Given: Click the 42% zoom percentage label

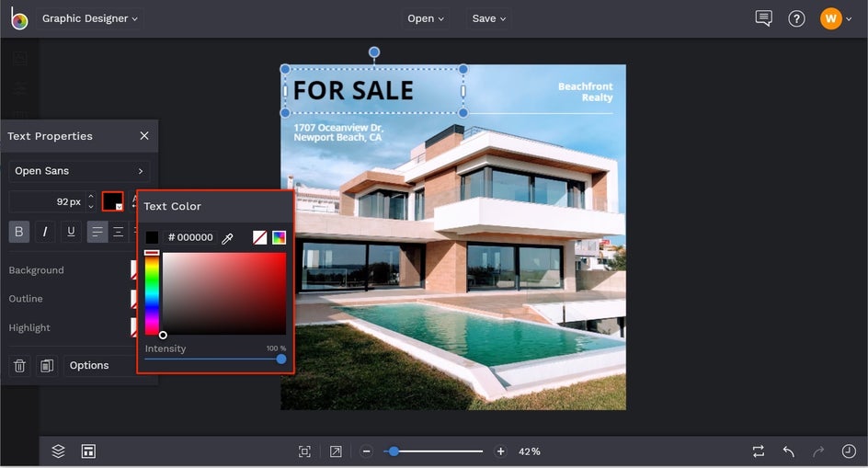Looking at the screenshot, I should pos(530,451).
